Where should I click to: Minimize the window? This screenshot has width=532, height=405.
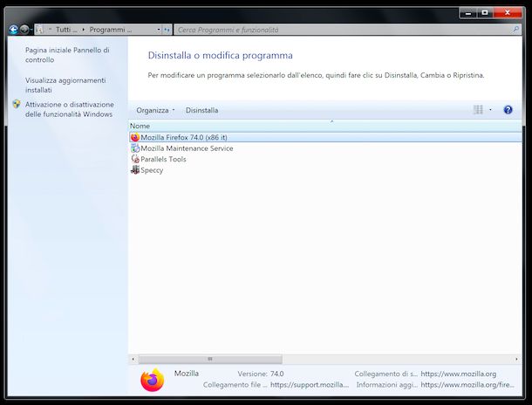(x=468, y=13)
